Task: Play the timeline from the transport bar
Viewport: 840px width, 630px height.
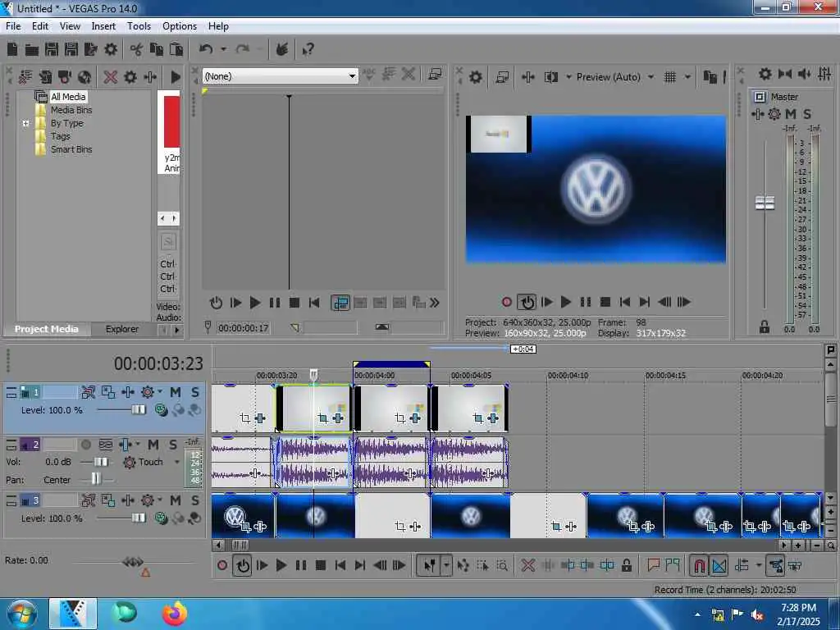Action: pos(281,565)
